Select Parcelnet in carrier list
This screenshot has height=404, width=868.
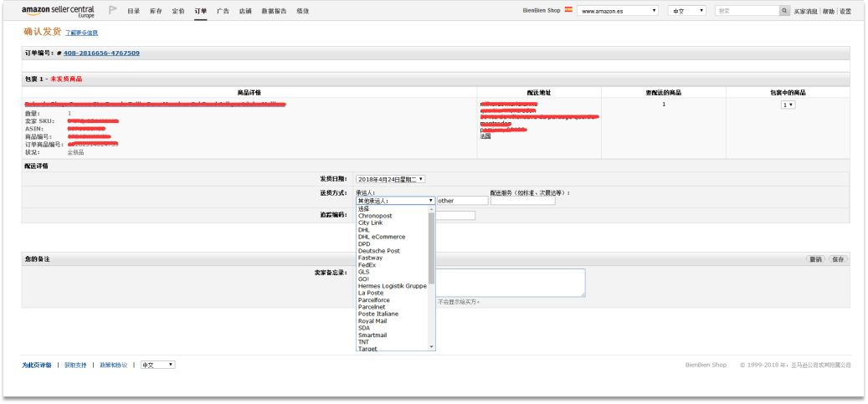[x=372, y=307]
